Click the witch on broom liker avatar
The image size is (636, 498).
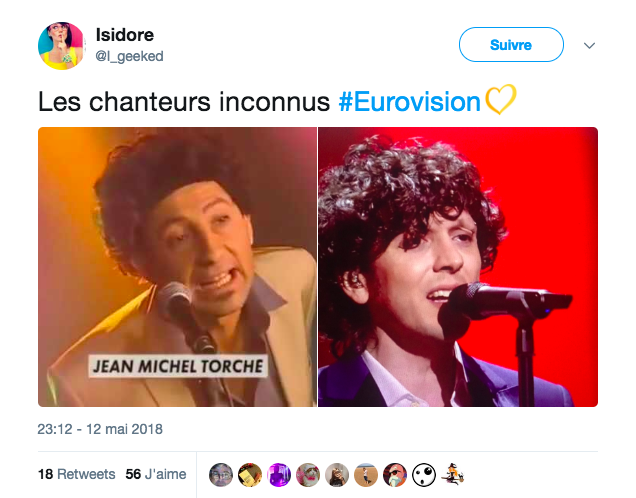(x=453, y=475)
